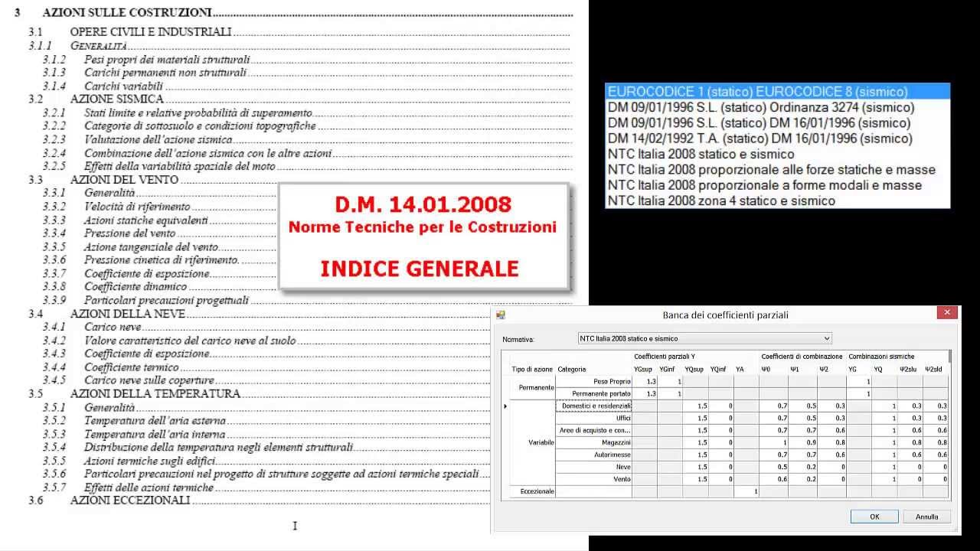
Task: Select the Aree di acquisto e con... cell
Action: [x=594, y=430]
